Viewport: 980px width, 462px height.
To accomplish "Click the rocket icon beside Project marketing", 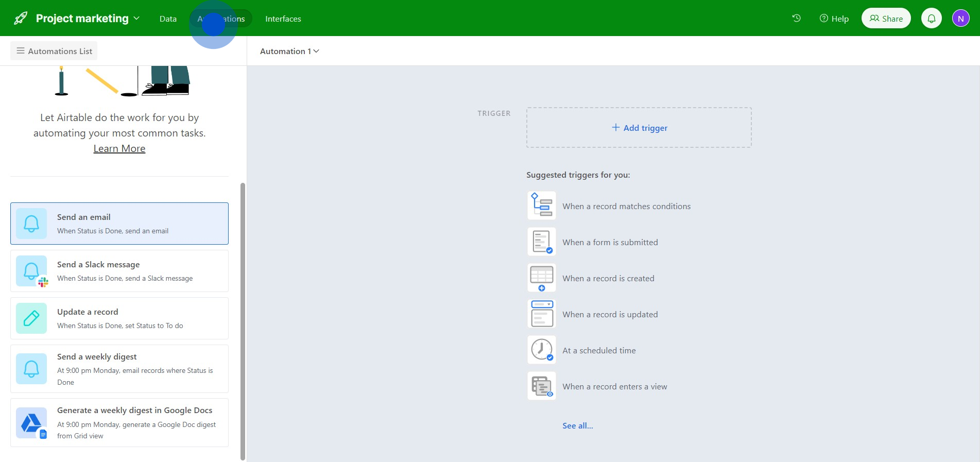I will click(21, 19).
